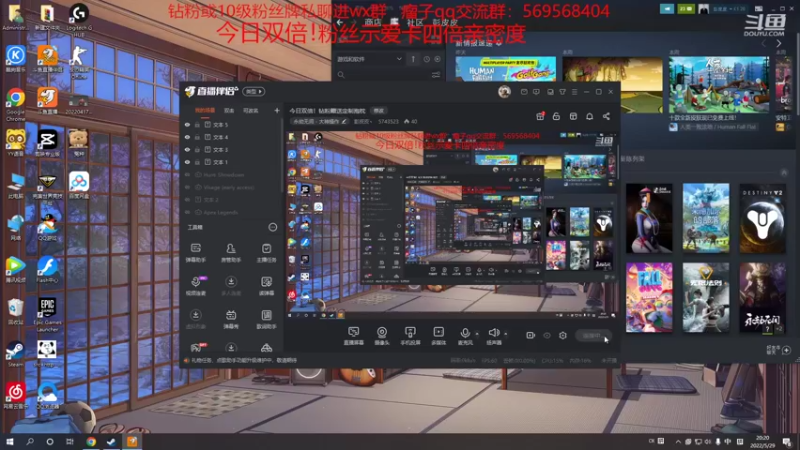The image size is (800, 450).
Task: Toggle the preview eye icon near settings gear
Action: tap(547, 335)
